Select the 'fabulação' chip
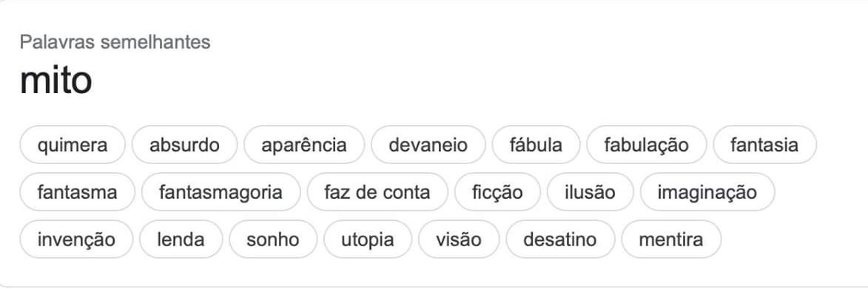 click(647, 145)
